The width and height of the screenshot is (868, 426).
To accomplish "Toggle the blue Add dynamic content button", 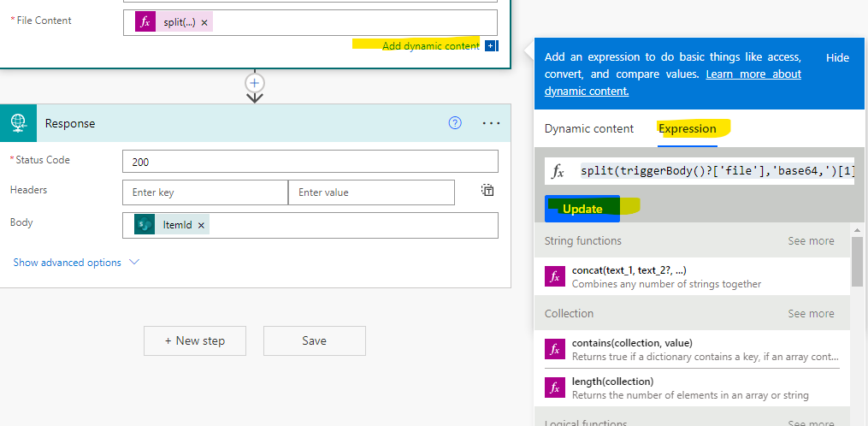I will [491, 46].
